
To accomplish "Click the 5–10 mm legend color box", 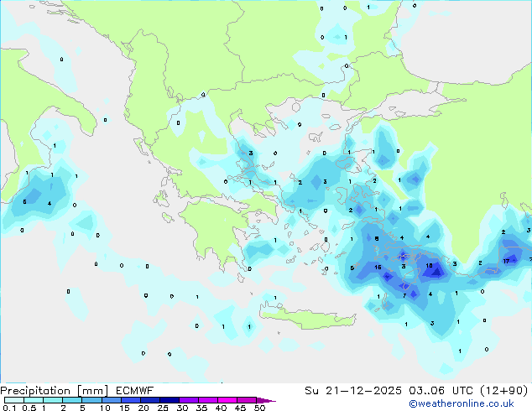I will pyautogui.click(x=91, y=400).
